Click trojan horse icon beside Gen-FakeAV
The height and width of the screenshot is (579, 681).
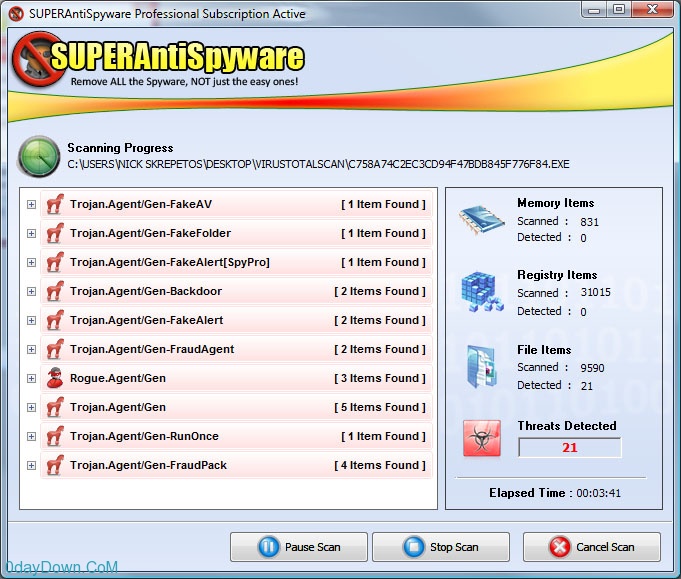pyautogui.click(x=55, y=204)
